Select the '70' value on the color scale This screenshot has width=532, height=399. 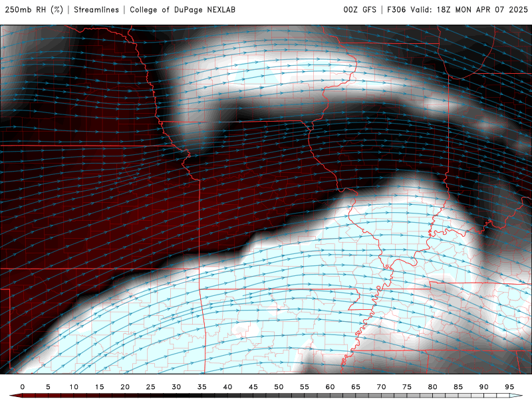tap(381, 387)
